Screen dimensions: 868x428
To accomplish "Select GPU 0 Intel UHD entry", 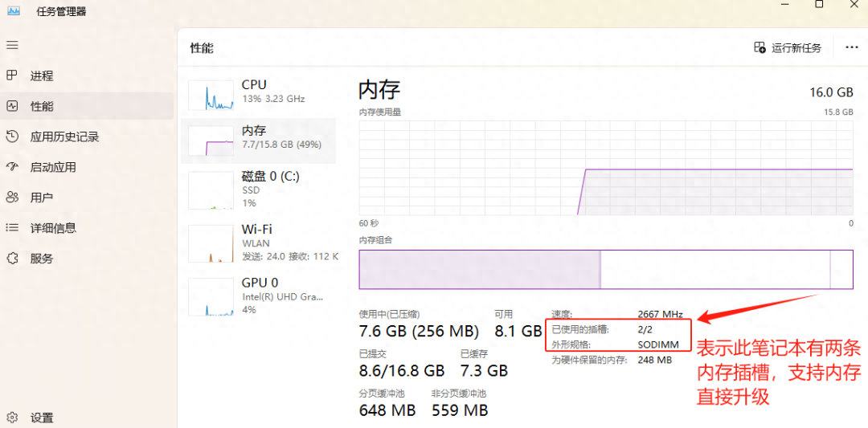I will [258, 296].
